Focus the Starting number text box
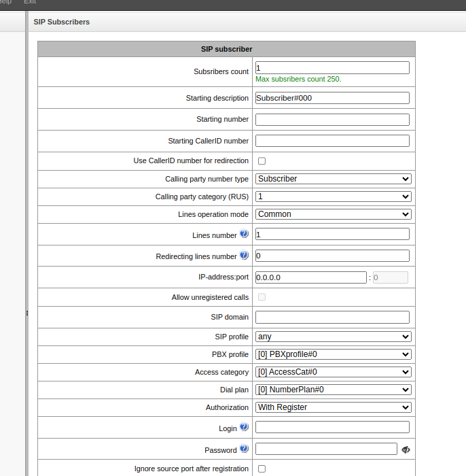The width and height of the screenshot is (466, 476). coord(332,120)
